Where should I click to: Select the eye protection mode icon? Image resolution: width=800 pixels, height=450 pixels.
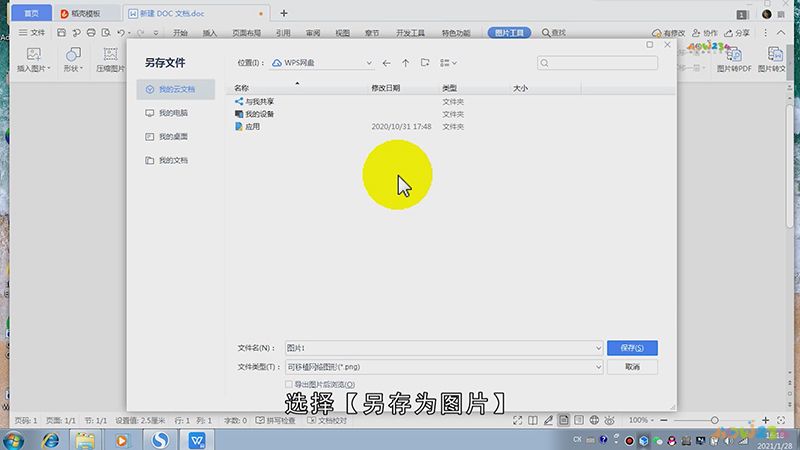[x=609, y=420]
